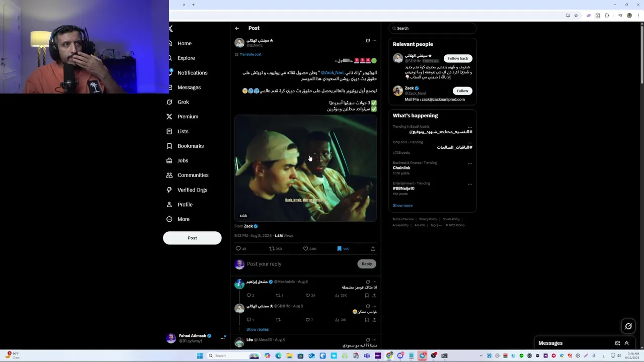Expand Show replies link
The width and height of the screenshot is (644, 362).
tap(257, 329)
